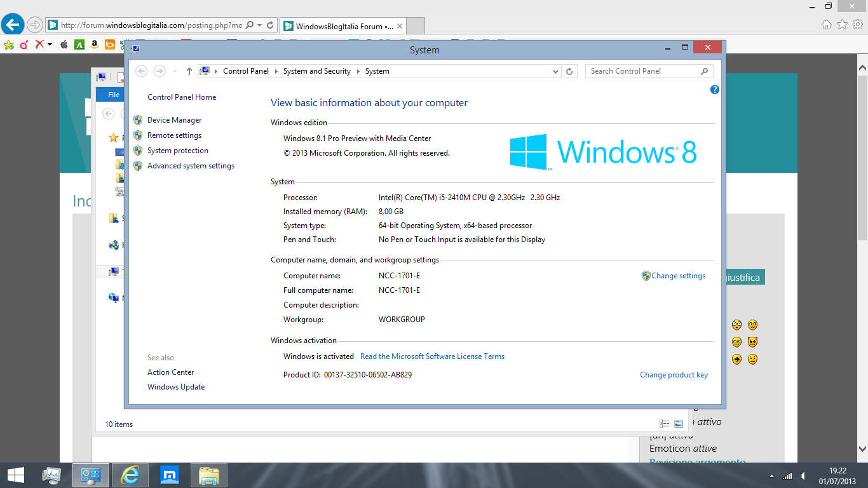Close the WindowsBlogItalia Forum tab
The height and width of the screenshot is (488, 868).
(x=399, y=26)
